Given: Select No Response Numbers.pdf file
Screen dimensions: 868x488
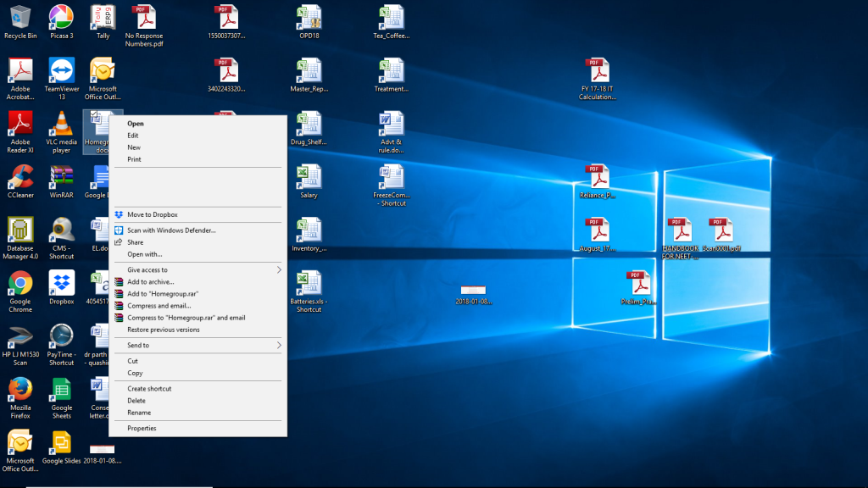Looking at the screenshot, I should (144, 26).
